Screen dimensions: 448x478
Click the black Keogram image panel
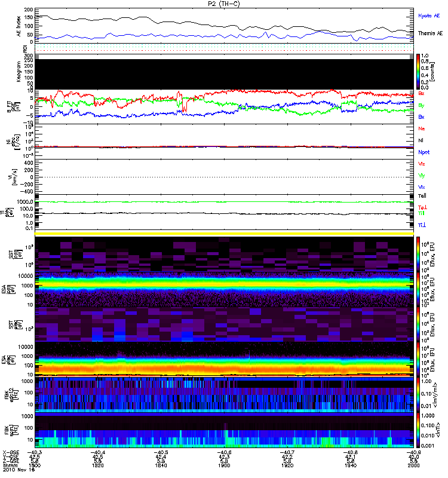(x=224, y=74)
